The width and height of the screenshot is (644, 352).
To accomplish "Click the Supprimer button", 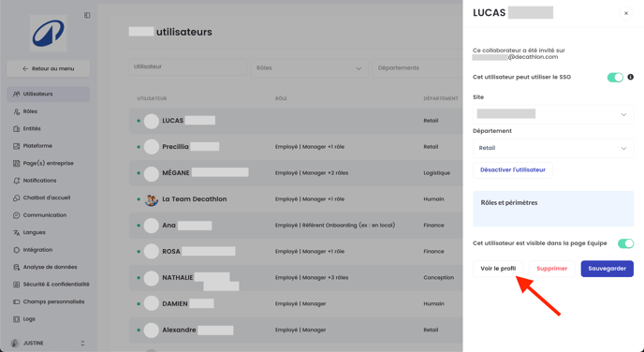I will [x=552, y=269].
